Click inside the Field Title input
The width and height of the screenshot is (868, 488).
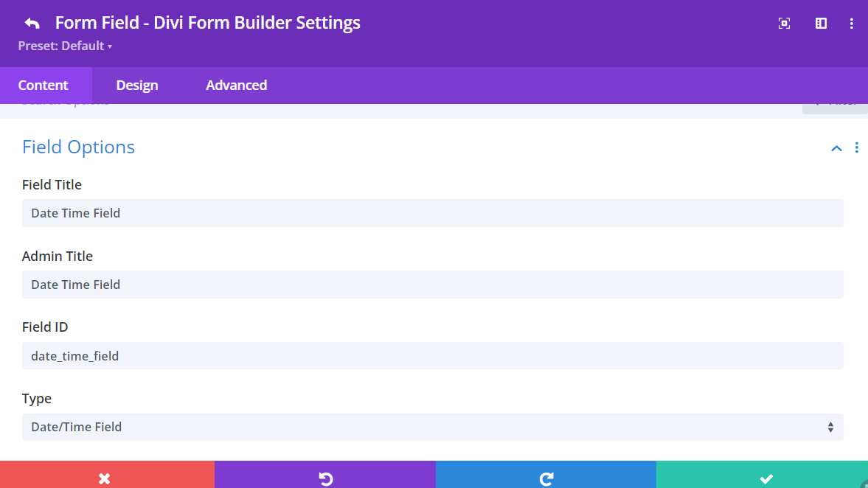(432, 212)
